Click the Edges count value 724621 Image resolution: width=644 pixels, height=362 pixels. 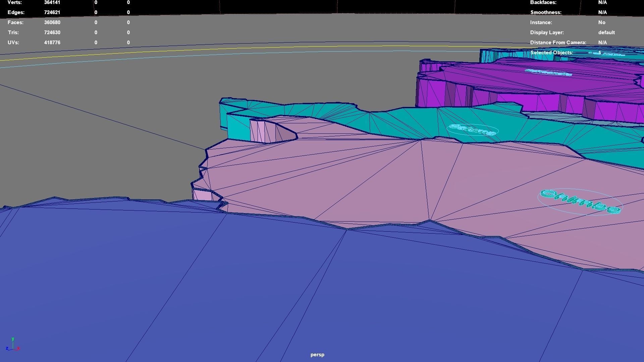click(x=52, y=12)
